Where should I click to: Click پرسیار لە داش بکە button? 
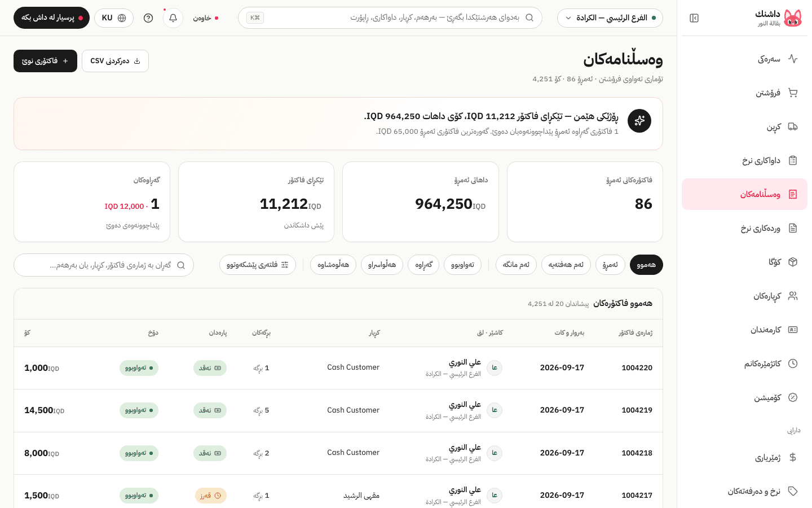(51, 18)
